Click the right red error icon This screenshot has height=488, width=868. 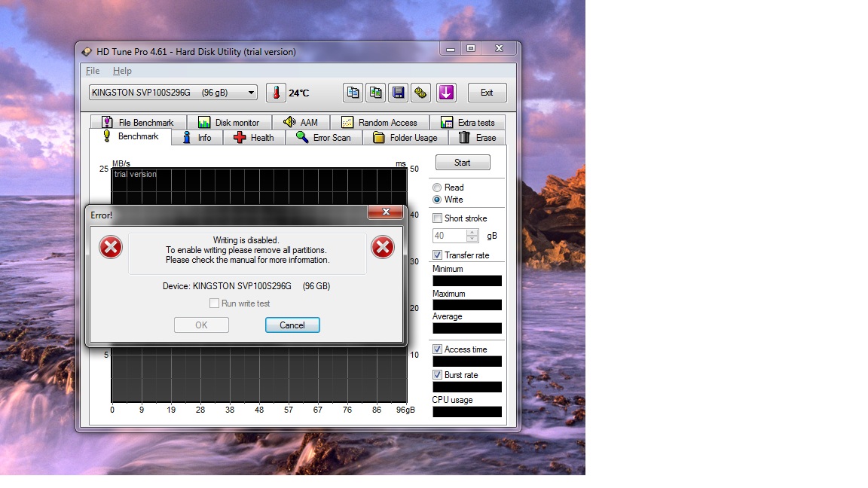pyautogui.click(x=383, y=247)
